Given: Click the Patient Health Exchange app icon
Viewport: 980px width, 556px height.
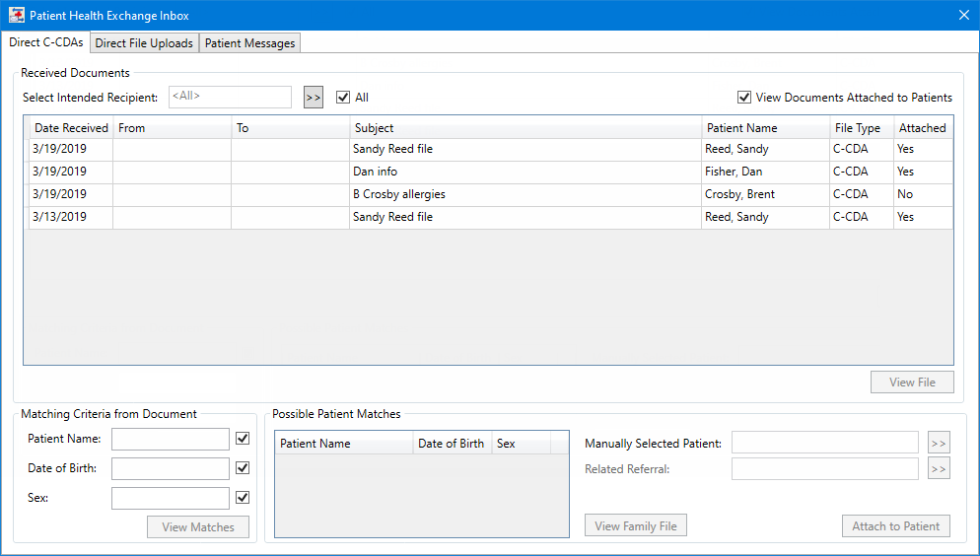Looking at the screenshot, I should pos(16,15).
